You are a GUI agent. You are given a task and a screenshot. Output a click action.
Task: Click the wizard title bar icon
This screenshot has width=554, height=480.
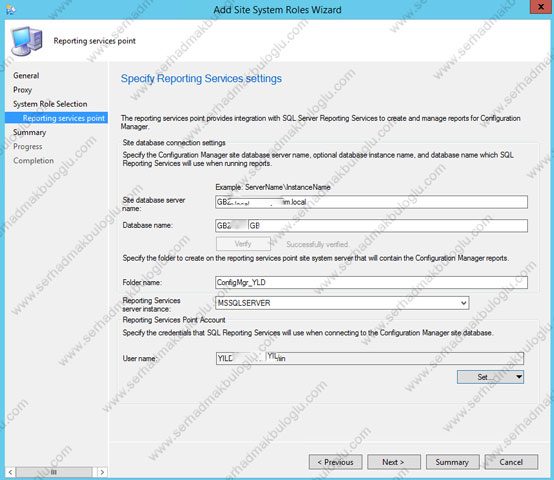tap(10, 10)
